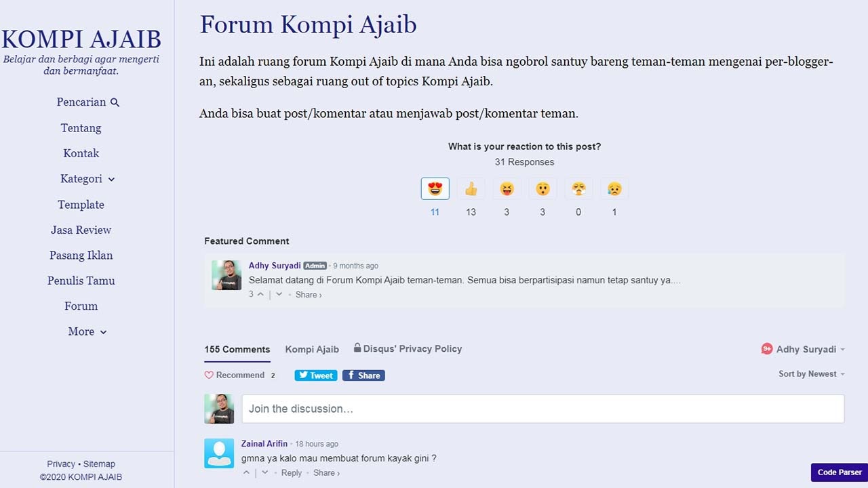The width and height of the screenshot is (868, 488).
Task: Upvote Zainal Arifin's comment
Action: pos(246,472)
